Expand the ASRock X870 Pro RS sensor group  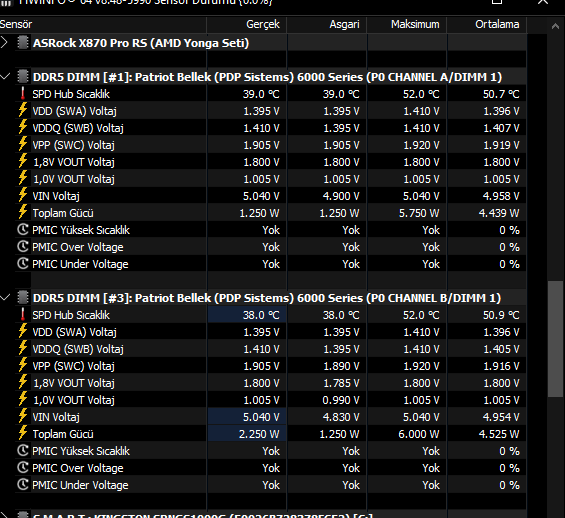pos(4,43)
